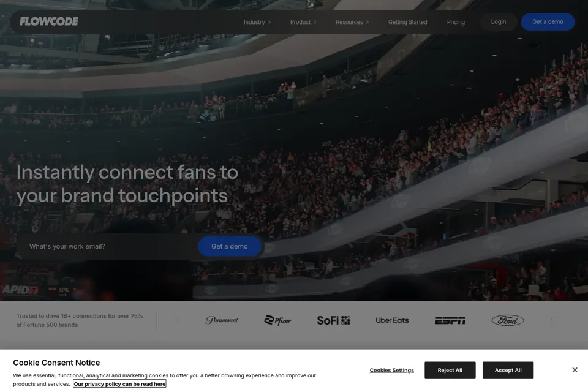Click the Uber Eats logo
Screen dimensions: 588x392
[392, 320]
